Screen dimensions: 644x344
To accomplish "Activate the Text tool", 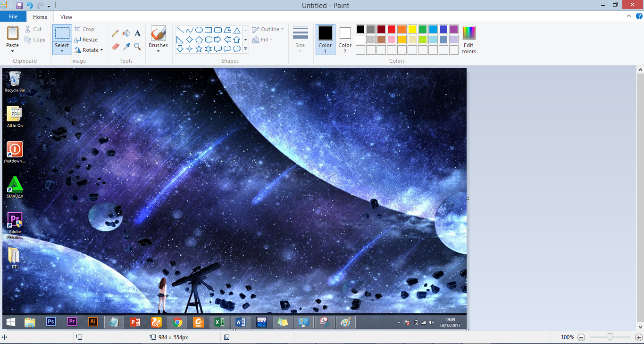I will click(x=138, y=33).
